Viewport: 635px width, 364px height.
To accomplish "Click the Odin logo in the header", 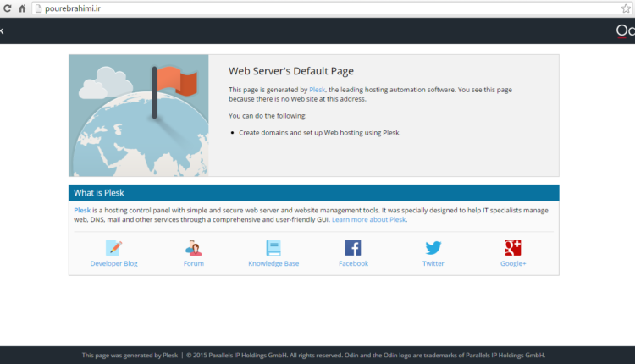I will coord(626,30).
